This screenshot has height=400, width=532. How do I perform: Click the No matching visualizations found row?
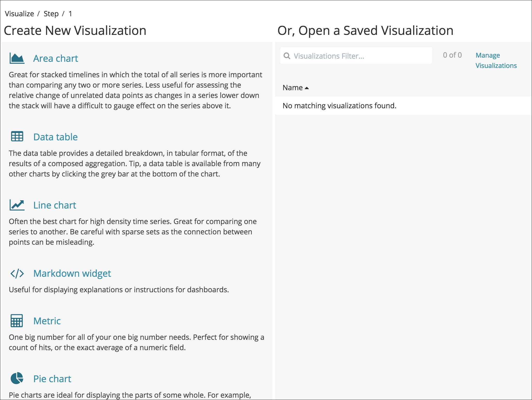pos(403,105)
